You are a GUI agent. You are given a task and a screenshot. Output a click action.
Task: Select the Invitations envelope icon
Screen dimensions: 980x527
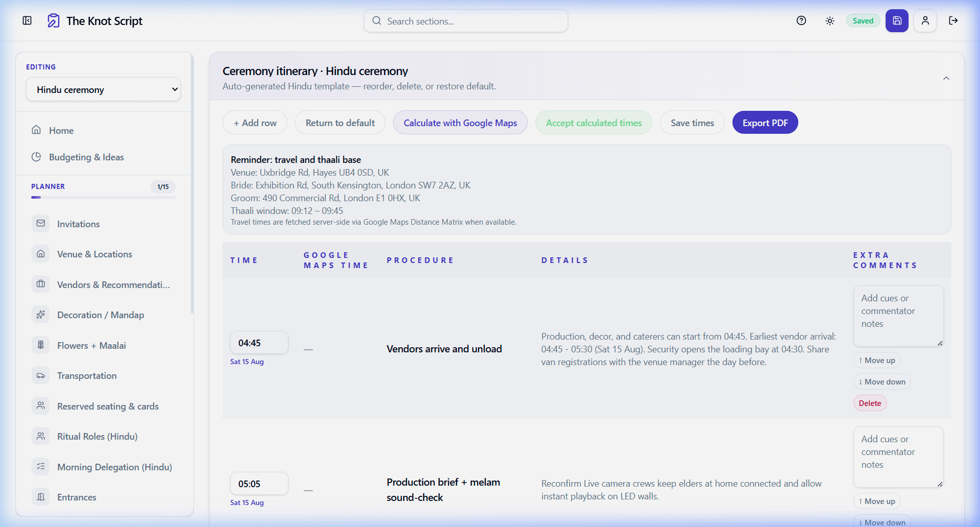tap(41, 223)
